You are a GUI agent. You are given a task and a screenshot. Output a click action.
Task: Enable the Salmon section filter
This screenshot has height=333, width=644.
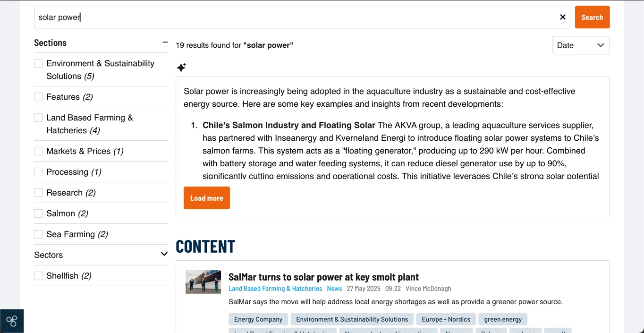(38, 213)
